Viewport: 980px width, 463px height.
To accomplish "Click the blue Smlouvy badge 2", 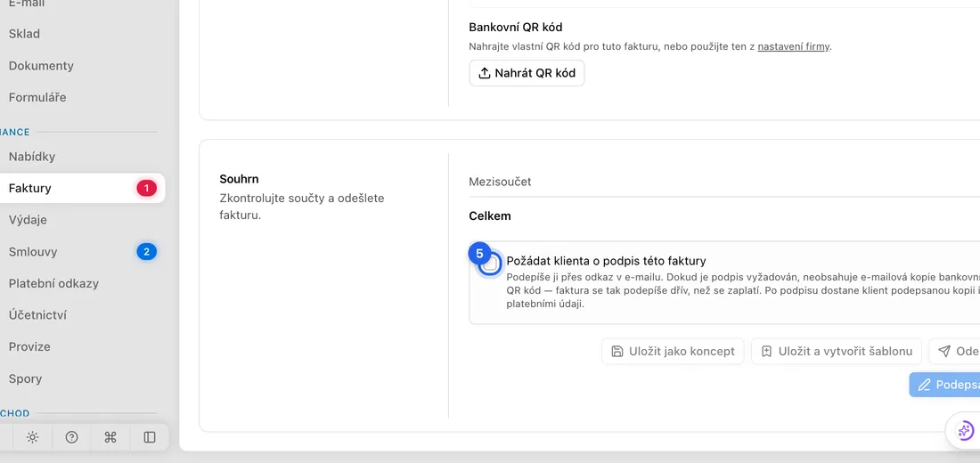I will [x=146, y=252].
